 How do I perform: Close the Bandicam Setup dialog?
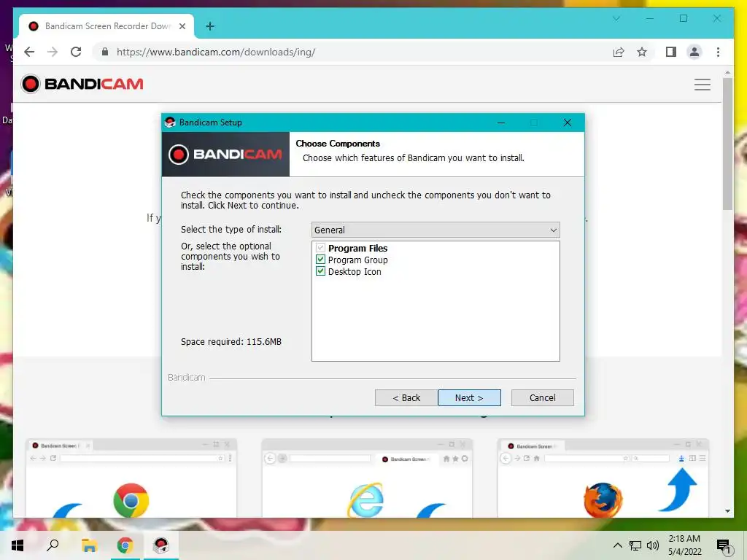567,122
